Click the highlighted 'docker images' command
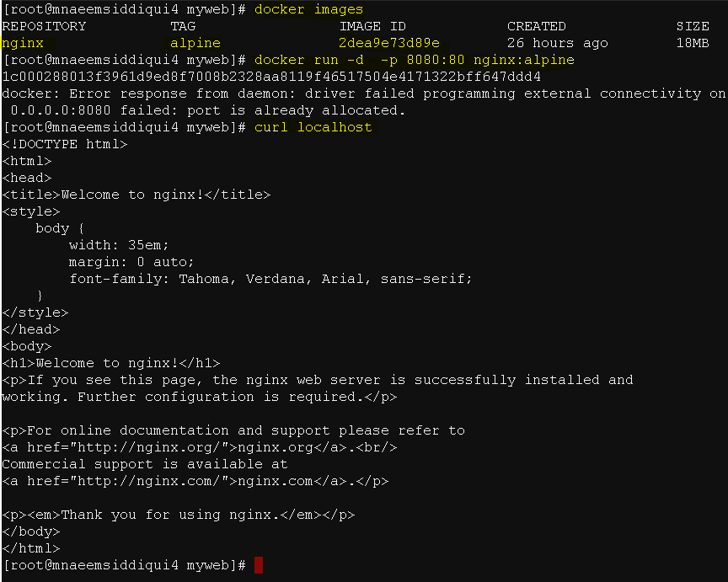The width and height of the screenshot is (728, 582). coord(308,9)
